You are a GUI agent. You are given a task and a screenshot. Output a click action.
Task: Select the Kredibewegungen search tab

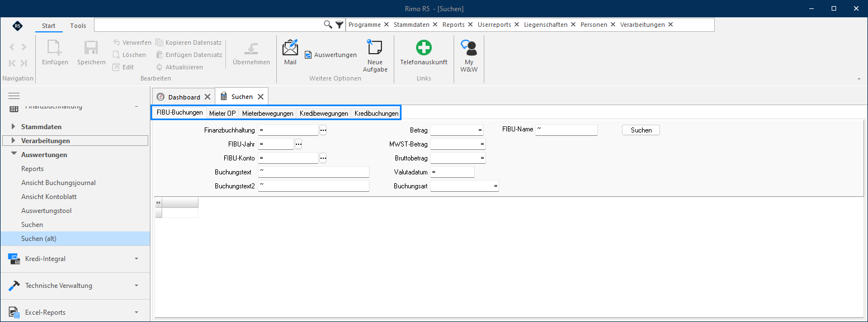point(324,113)
